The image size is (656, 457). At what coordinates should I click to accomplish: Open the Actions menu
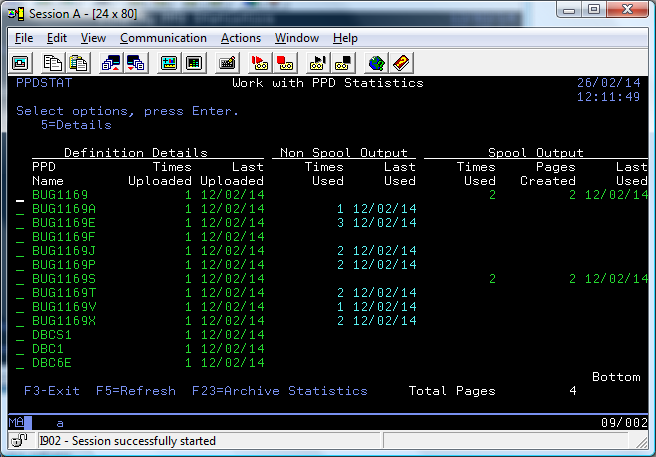click(240, 38)
